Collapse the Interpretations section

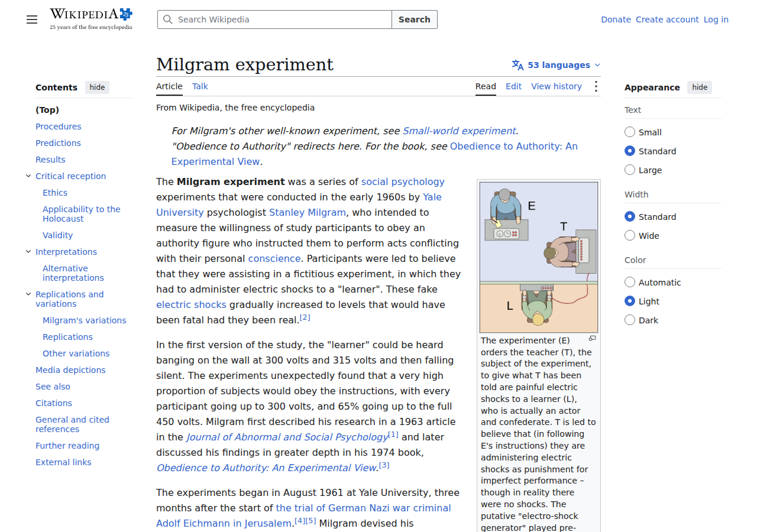[x=28, y=252]
